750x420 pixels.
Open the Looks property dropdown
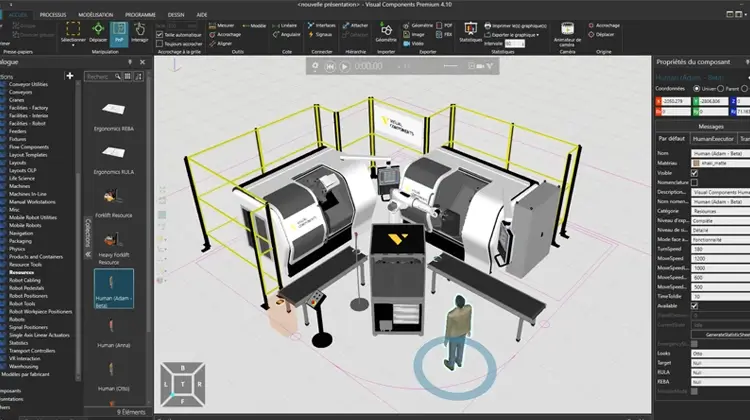tap(720, 354)
